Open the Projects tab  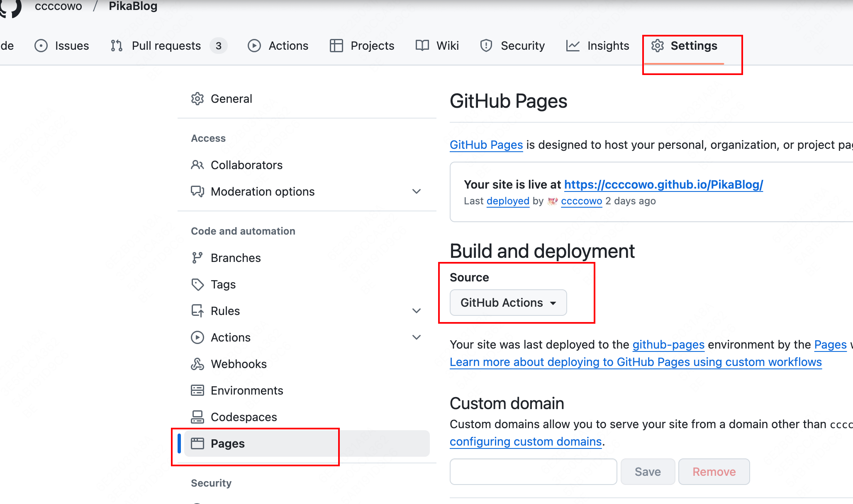click(x=362, y=46)
